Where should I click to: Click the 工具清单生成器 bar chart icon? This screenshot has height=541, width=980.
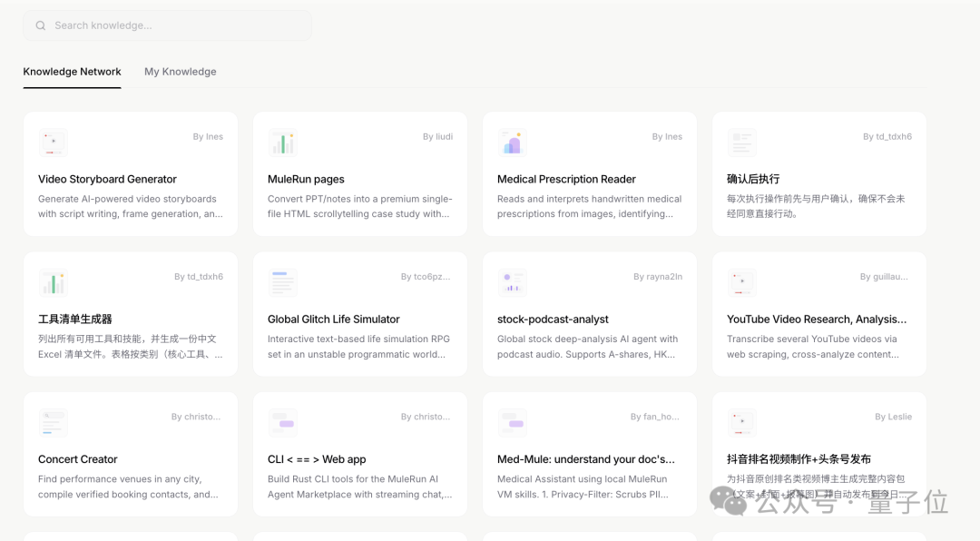tap(54, 282)
